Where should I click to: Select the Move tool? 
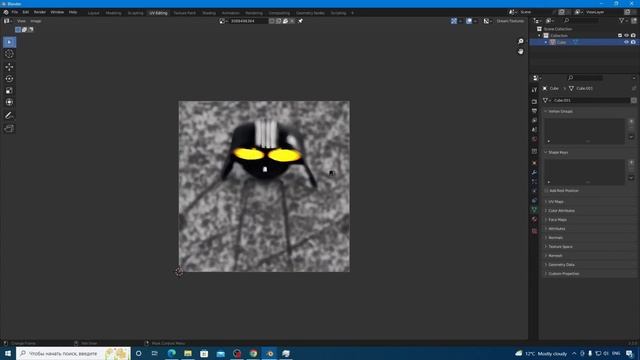9,67
